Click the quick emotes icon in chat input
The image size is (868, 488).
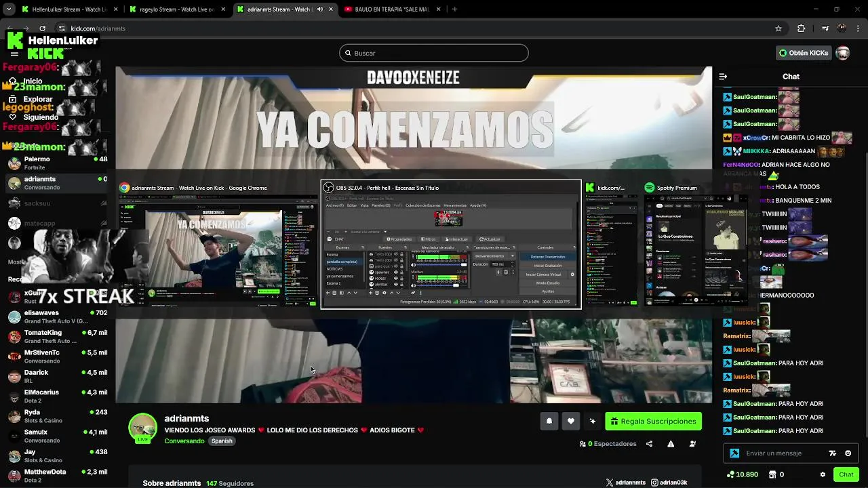[x=833, y=453]
